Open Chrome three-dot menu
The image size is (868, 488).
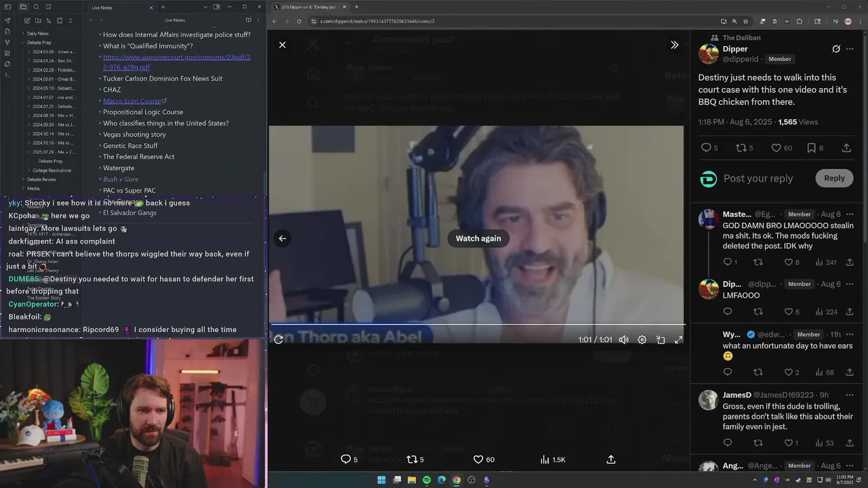861,21
